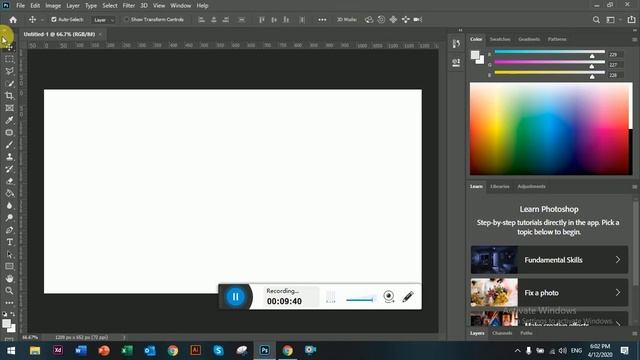Open the Filter menu
This screenshot has width=640, height=360.
click(129, 6)
